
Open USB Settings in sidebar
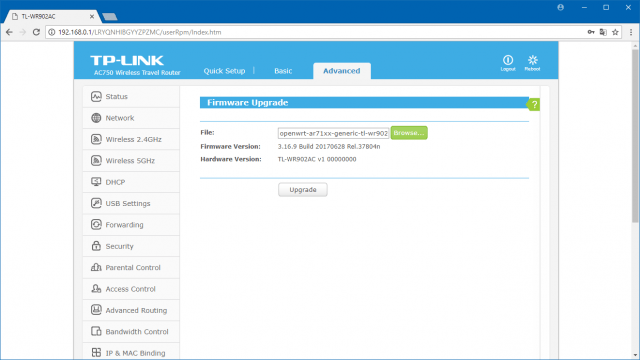pyautogui.click(x=131, y=203)
